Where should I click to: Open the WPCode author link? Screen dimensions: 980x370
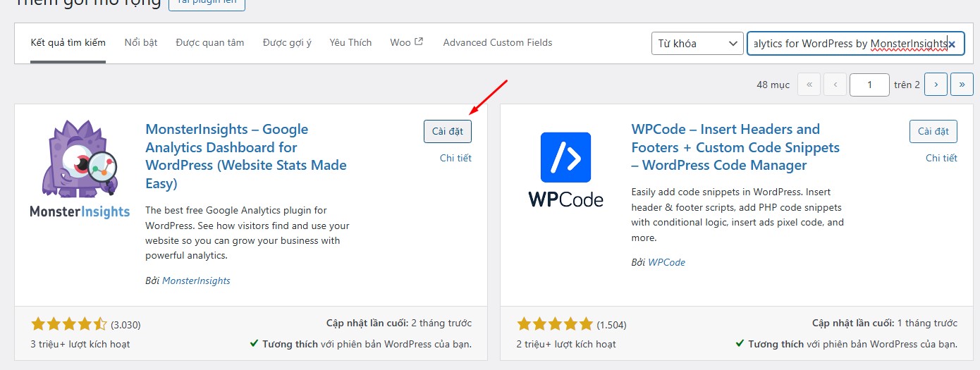[666, 262]
